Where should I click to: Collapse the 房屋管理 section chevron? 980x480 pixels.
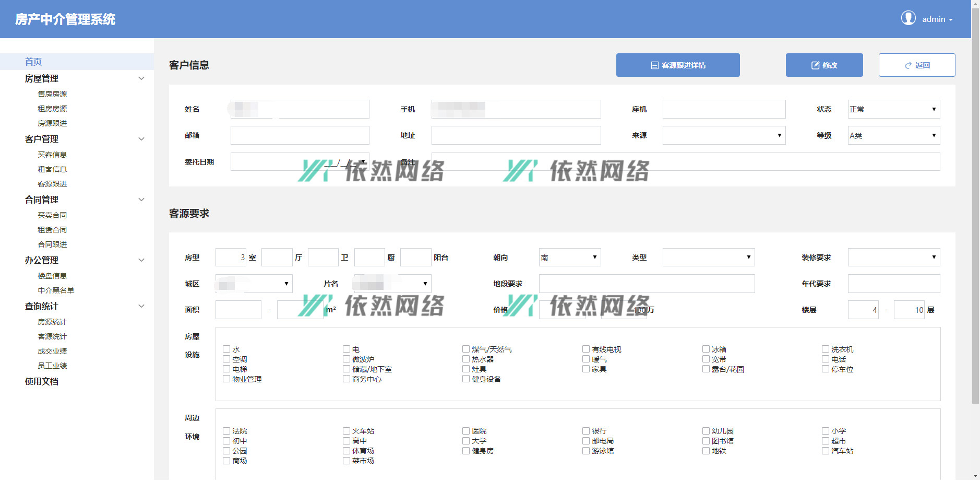141,78
